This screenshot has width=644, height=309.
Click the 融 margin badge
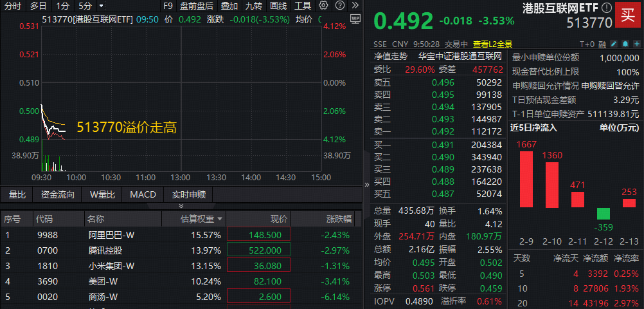602,44
